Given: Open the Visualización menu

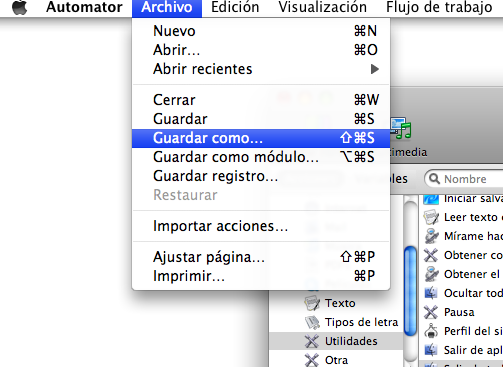Looking at the screenshot, I should [x=323, y=7].
